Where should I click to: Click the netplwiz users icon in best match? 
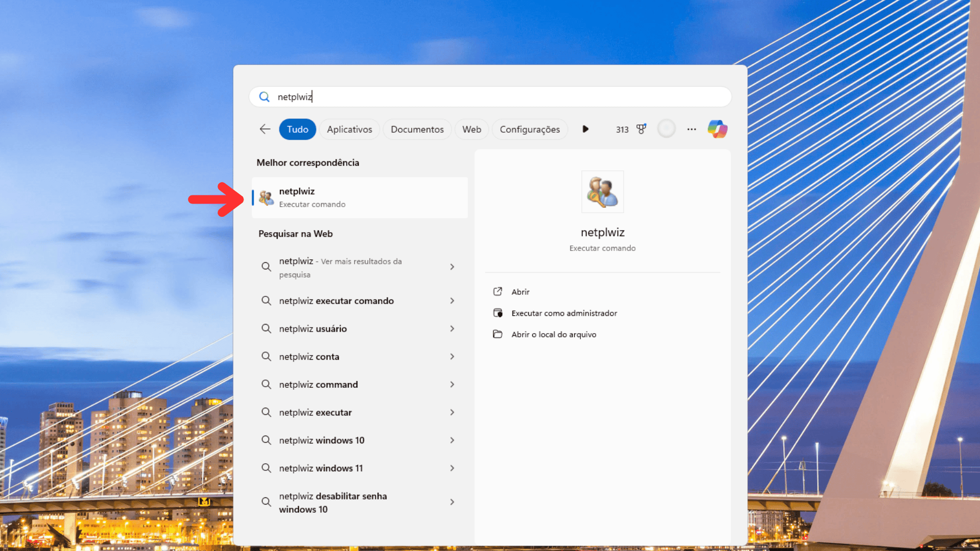266,197
